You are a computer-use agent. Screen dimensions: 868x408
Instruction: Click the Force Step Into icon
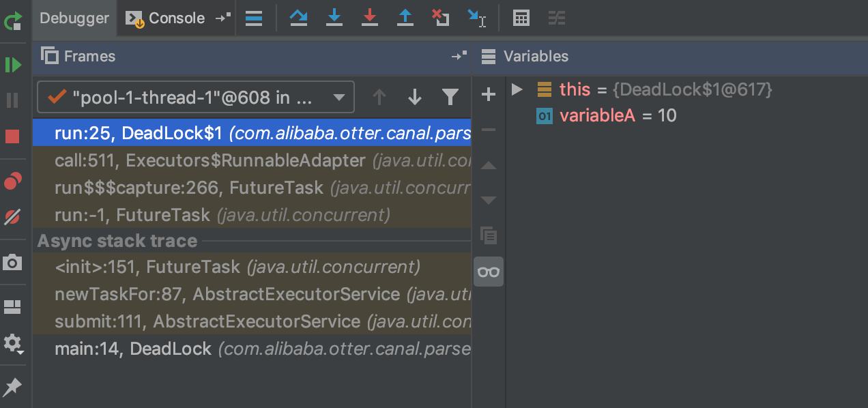[x=370, y=18]
